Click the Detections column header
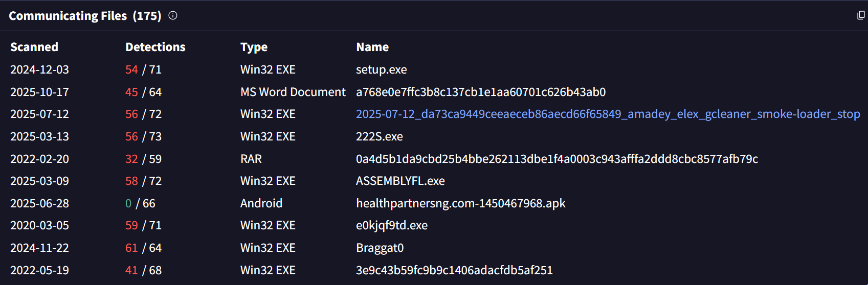Viewport: 868px width, 285px height. (x=155, y=47)
